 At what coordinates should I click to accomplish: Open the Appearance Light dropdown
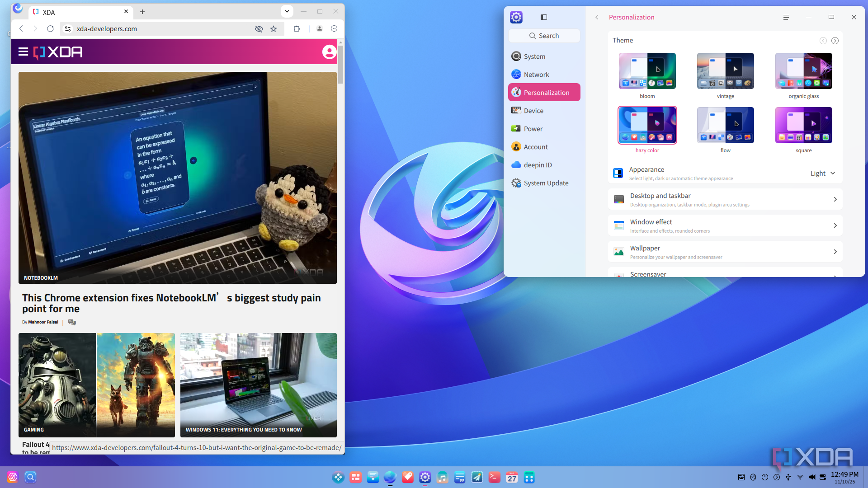point(823,174)
